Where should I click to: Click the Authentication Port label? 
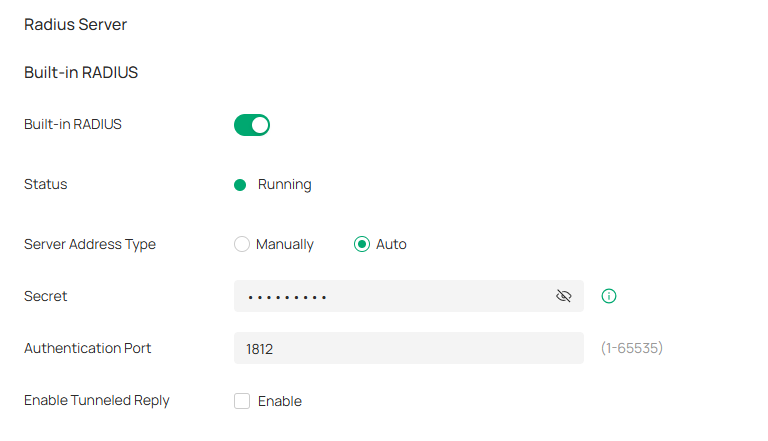click(88, 348)
